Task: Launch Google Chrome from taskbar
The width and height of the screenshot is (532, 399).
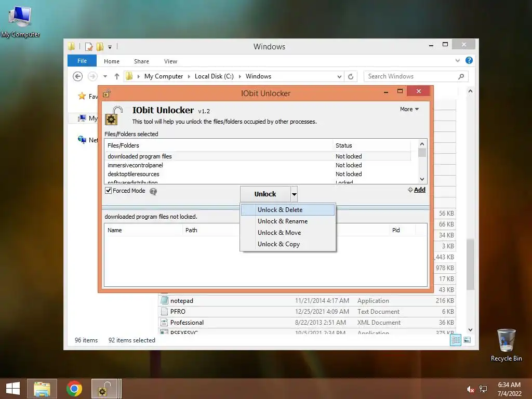Action: point(74,389)
